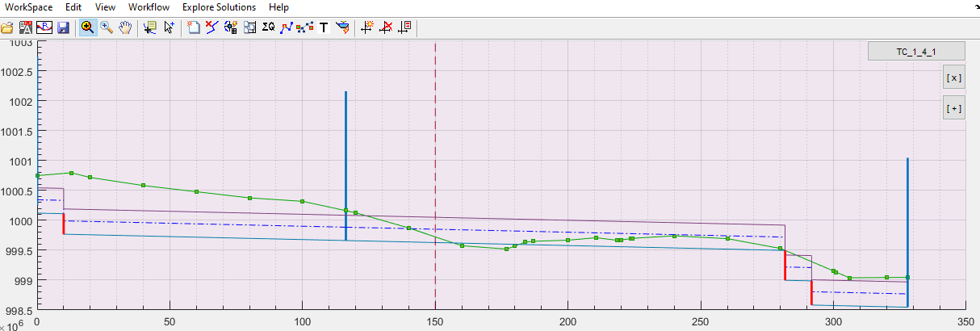Select the hand pan tool
Image resolution: width=980 pixels, height=331 pixels.
[125, 27]
